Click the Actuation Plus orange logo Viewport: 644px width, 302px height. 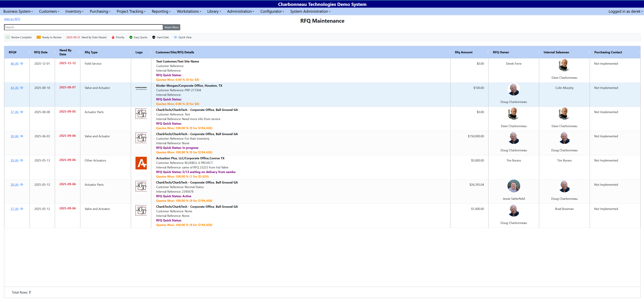pos(141,163)
